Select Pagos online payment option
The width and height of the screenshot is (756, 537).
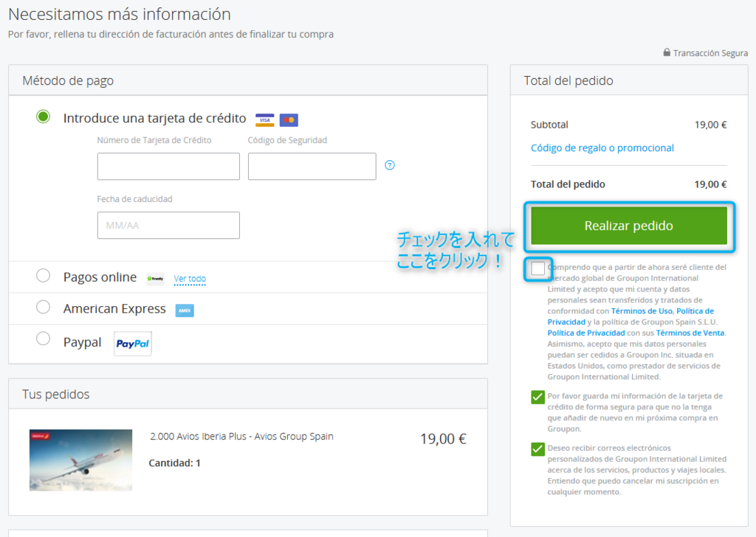(x=44, y=276)
